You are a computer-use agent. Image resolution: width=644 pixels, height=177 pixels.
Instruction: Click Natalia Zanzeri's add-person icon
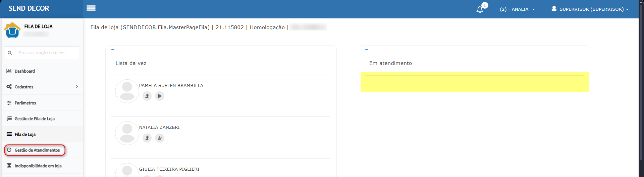click(160, 138)
